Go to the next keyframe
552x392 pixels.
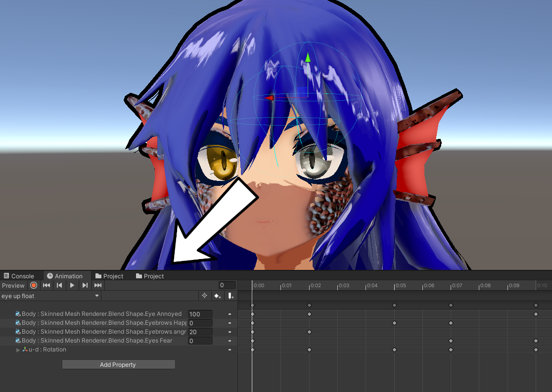tap(84, 285)
